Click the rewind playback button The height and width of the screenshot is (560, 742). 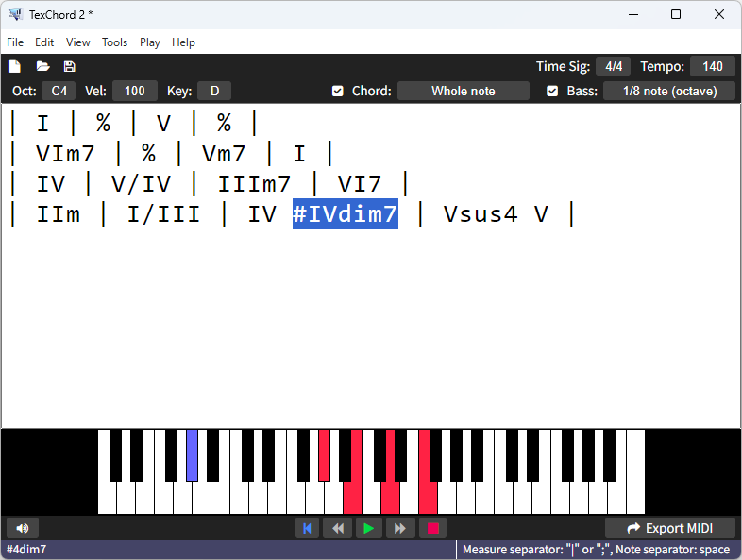coord(337,528)
